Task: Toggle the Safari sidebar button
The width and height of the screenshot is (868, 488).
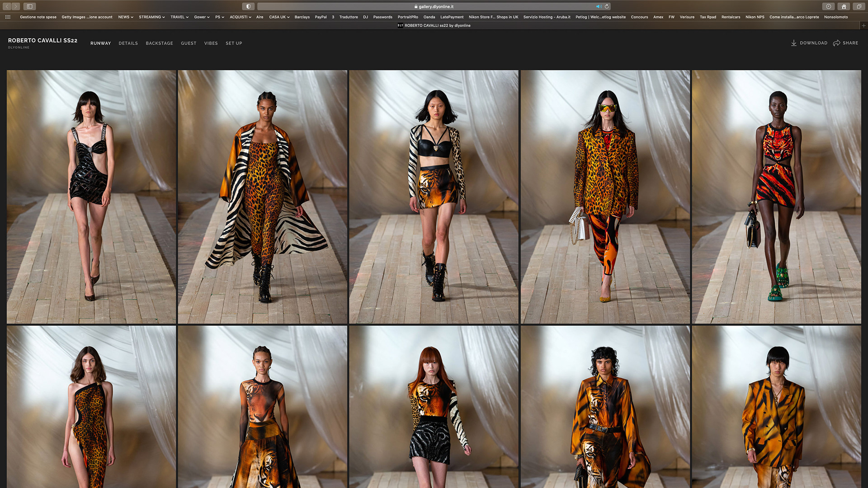Action: [x=30, y=6]
